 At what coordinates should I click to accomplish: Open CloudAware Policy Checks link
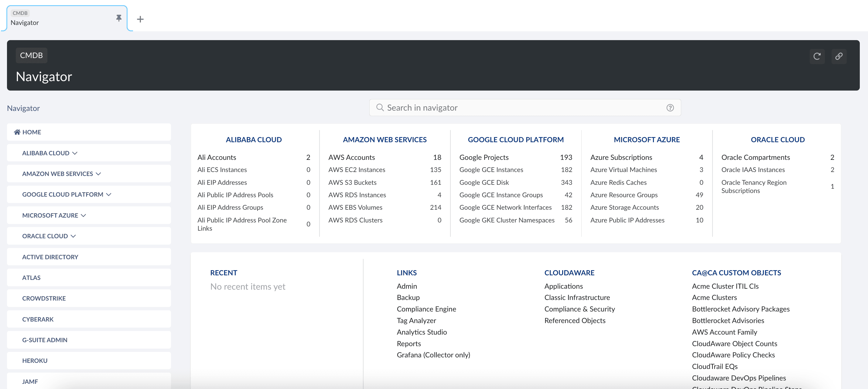pos(733,355)
